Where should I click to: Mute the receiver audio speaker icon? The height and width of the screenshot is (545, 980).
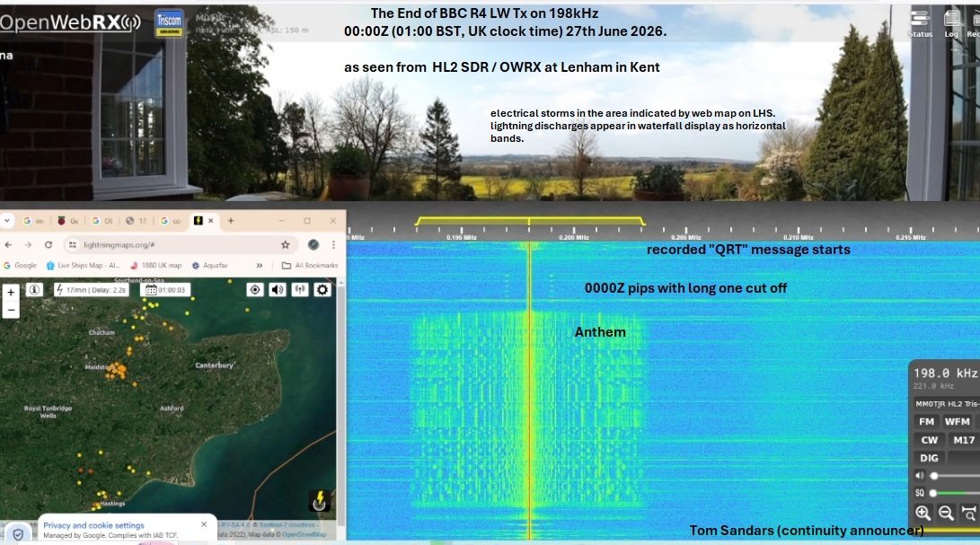(x=920, y=476)
